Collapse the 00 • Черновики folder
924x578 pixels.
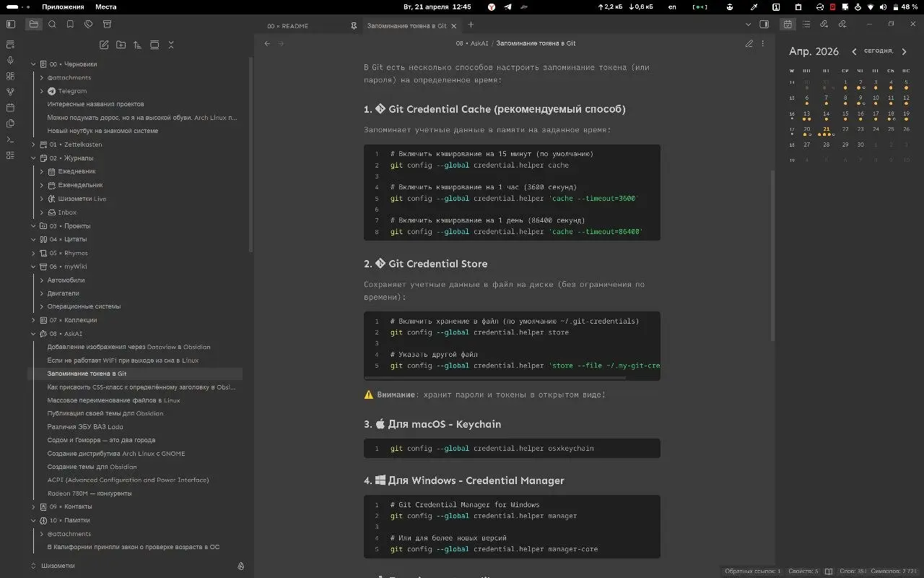pos(33,64)
